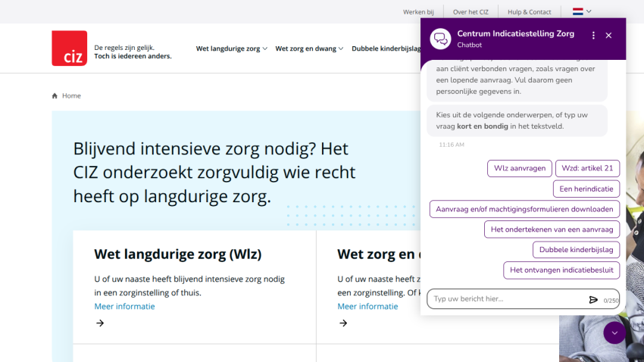Click the CIZ red logo
Viewport: 644px width, 362px height.
click(70, 48)
